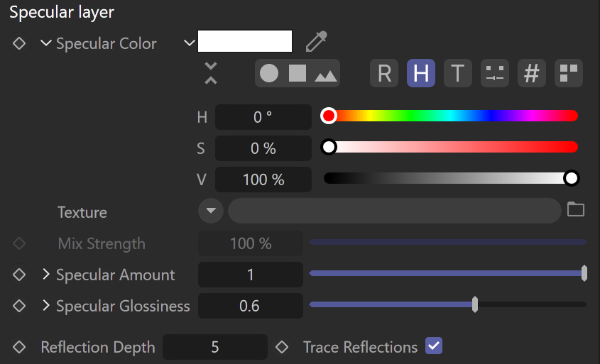The width and height of the screenshot is (600, 364).
Task: Click the Reflection Depth value field
Action: pyautogui.click(x=215, y=347)
